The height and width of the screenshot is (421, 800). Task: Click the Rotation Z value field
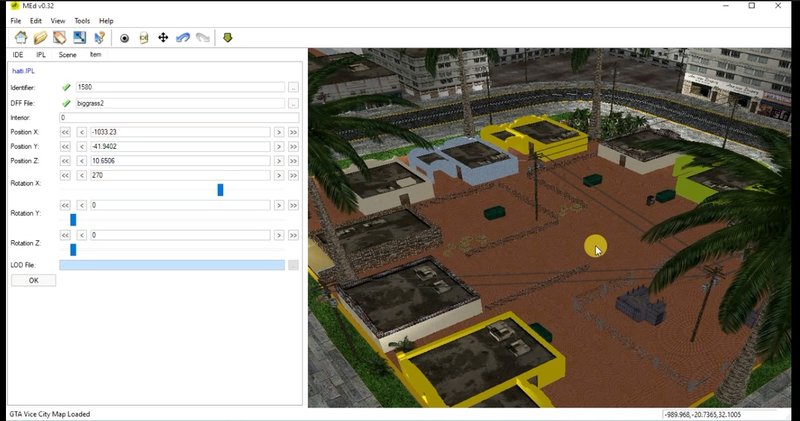[x=180, y=235]
